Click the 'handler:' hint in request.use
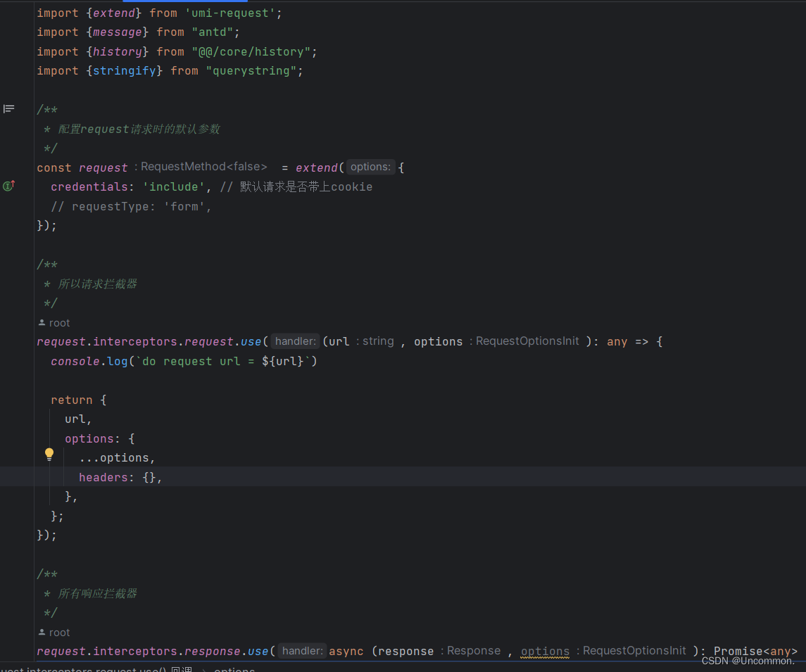The width and height of the screenshot is (806, 672). pyautogui.click(x=296, y=341)
